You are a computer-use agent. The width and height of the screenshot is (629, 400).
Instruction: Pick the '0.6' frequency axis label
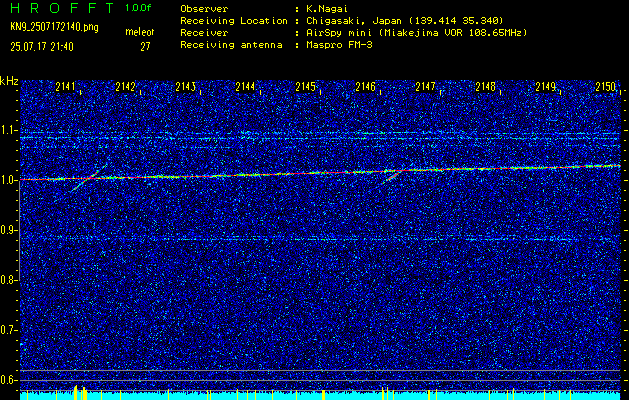8,380
